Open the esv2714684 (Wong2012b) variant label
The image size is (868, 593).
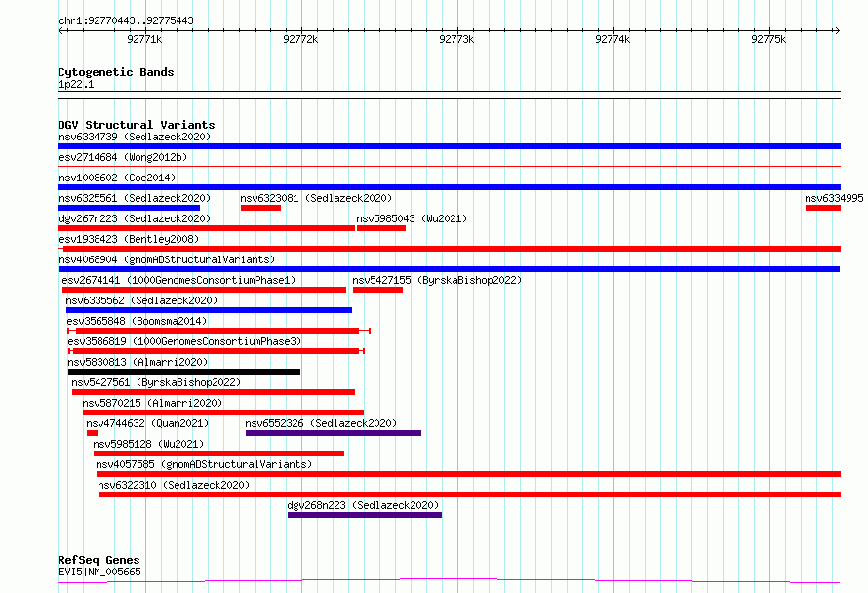(123, 157)
